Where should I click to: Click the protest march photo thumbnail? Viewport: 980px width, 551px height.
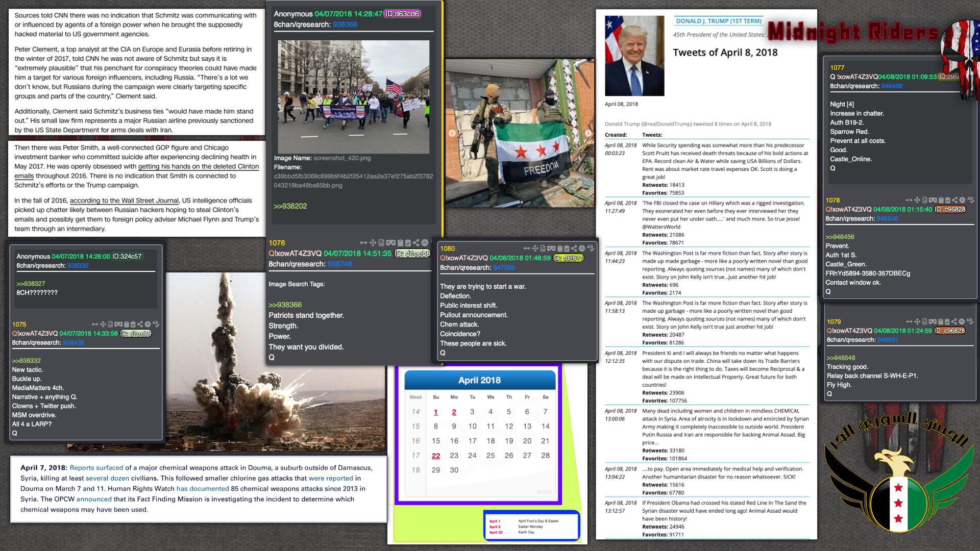click(354, 97)
